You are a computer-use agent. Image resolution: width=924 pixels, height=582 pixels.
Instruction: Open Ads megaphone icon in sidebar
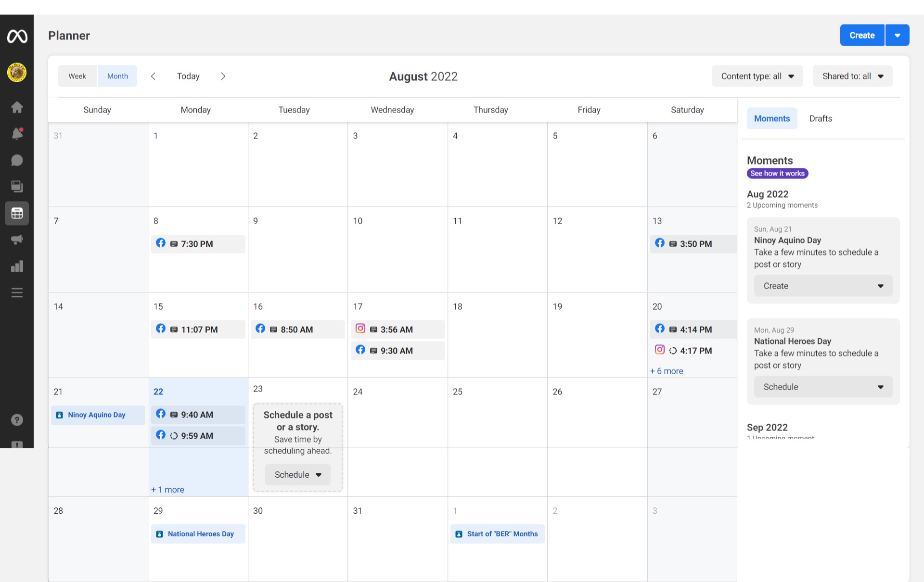pyautogui.click(x=17, y=240)
